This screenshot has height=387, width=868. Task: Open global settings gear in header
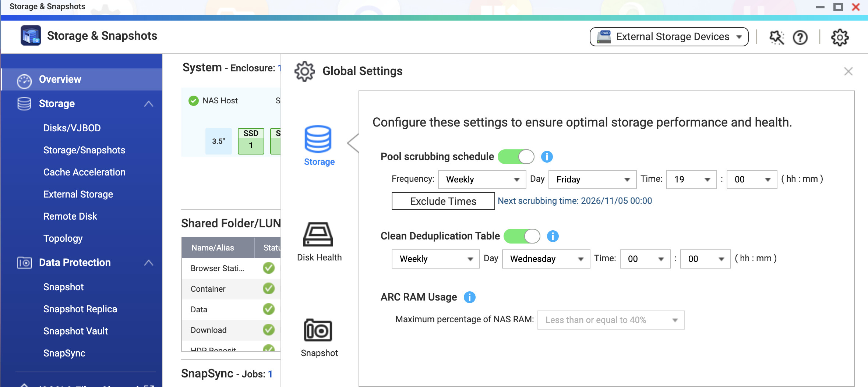840,38
